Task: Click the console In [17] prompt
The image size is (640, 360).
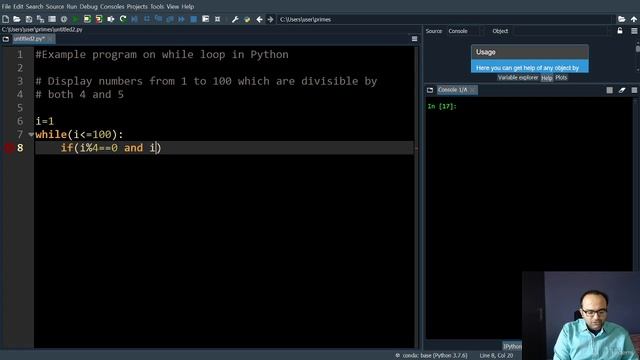Action: coord(442,107)
